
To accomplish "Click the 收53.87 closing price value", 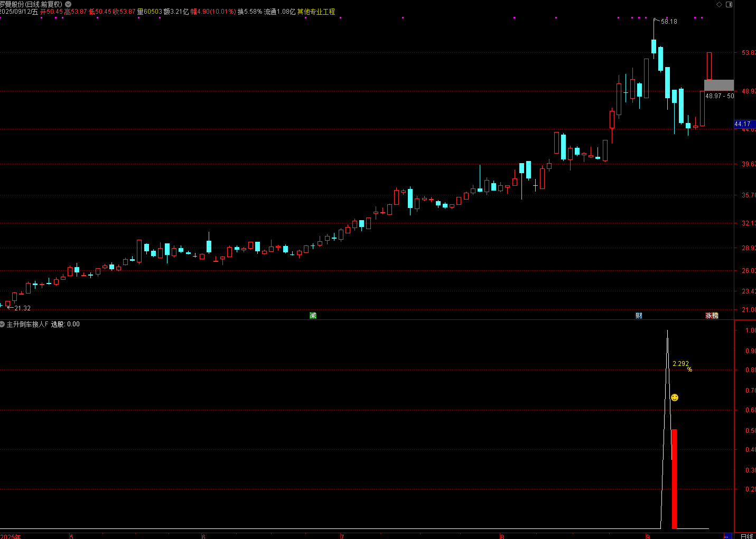I will pos(124,12).
